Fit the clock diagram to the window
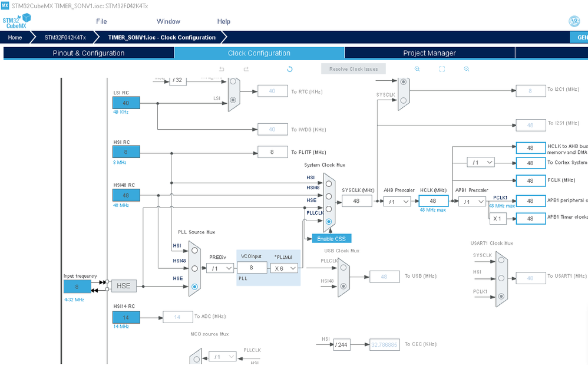This screenshot has height=365, width=588. click(x=442, y=69)
